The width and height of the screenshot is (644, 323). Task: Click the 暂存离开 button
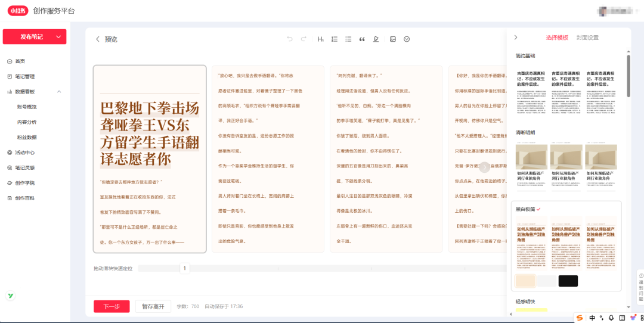pos(153,306)
